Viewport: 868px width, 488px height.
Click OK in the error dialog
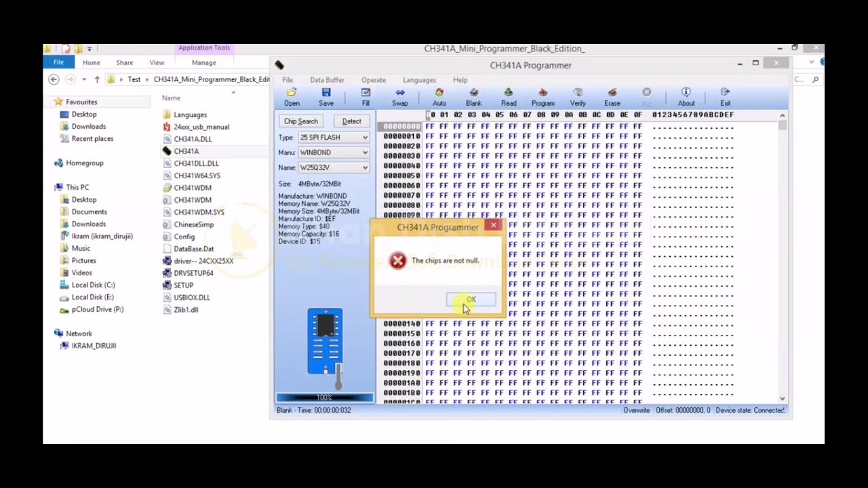[x=471, y=300]
